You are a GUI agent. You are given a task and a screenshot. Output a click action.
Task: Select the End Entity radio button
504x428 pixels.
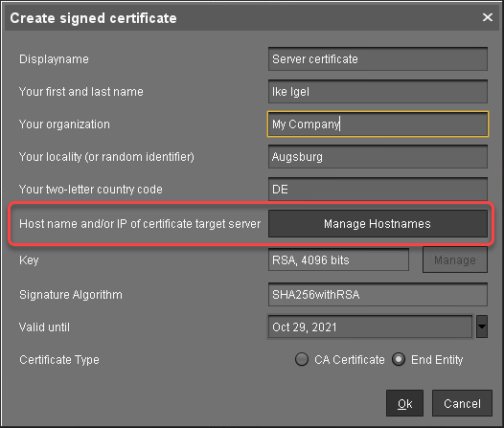click(x=399, y=359)
